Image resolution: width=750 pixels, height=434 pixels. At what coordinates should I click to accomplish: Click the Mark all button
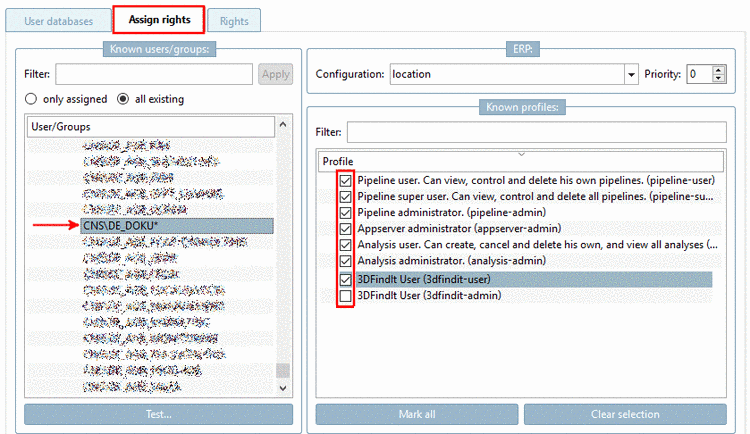(x=417, y=414)
